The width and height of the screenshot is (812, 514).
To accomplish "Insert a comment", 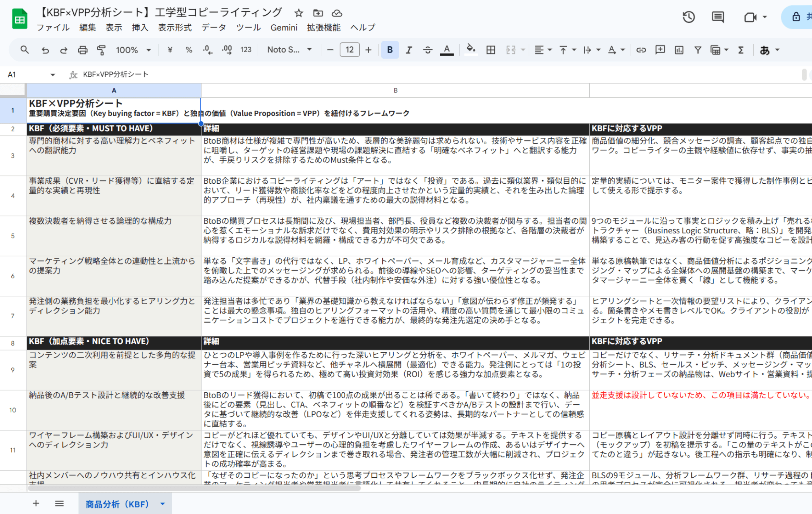I will click(660, 50).
